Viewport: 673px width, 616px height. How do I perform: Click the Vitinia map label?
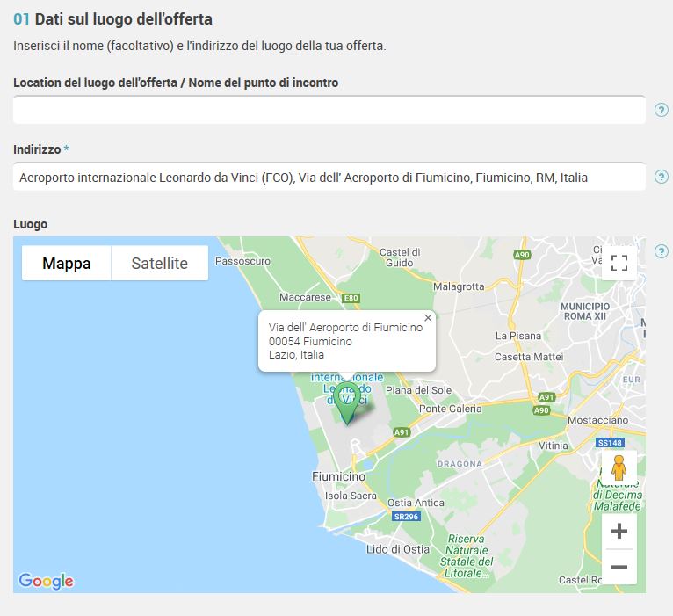tap(554, 446)
